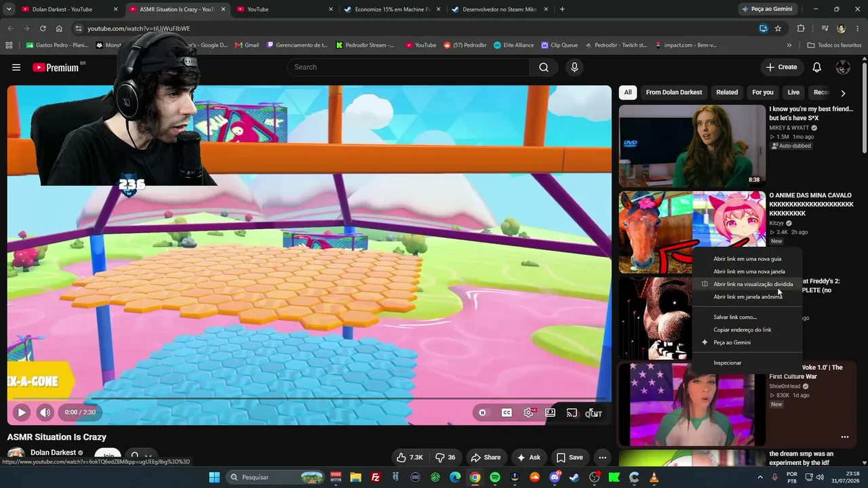Image resolution: width=868 pixels, height=488 pixels.
Task: Show hidden system tray icons
Action: tap(759, 477)
